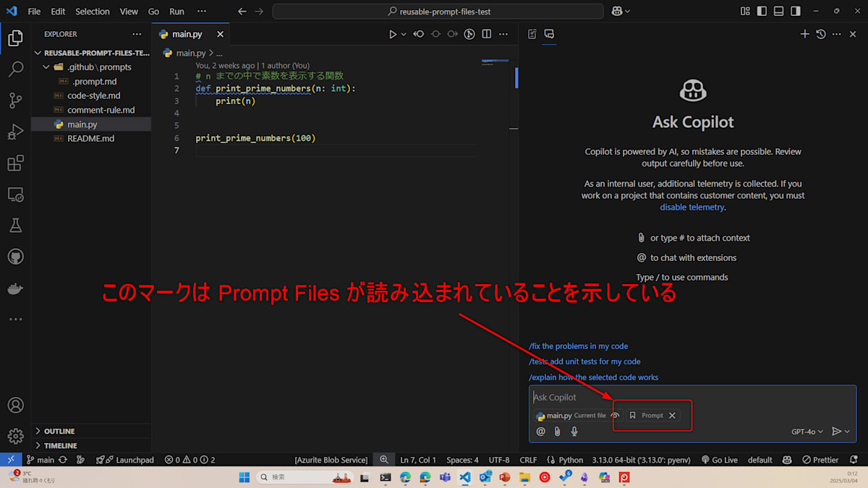Click the zoom magnifier status bar icon

pyautogui.click(x=384, y=460)
